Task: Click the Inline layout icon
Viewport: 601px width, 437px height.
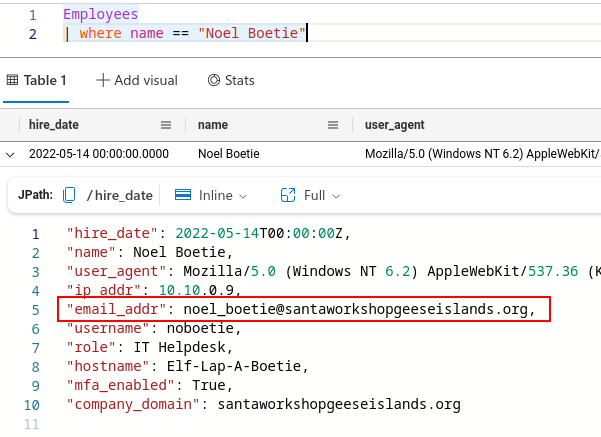Action: [x=183, y=195]
